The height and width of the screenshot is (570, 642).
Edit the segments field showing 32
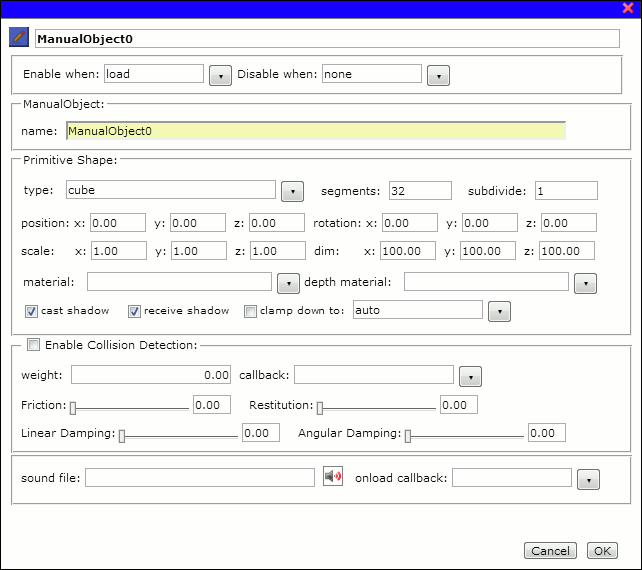[420, 191]
